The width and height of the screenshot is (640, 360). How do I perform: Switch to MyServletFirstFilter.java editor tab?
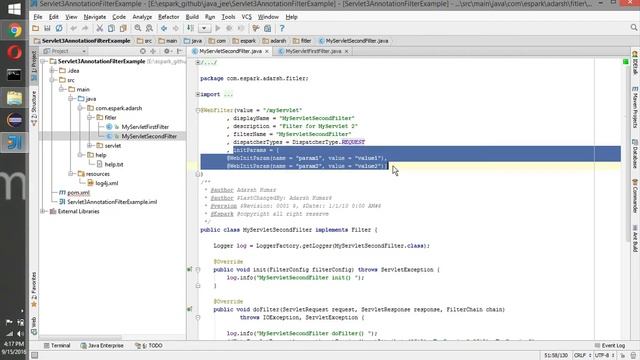(x=313, y=51)
